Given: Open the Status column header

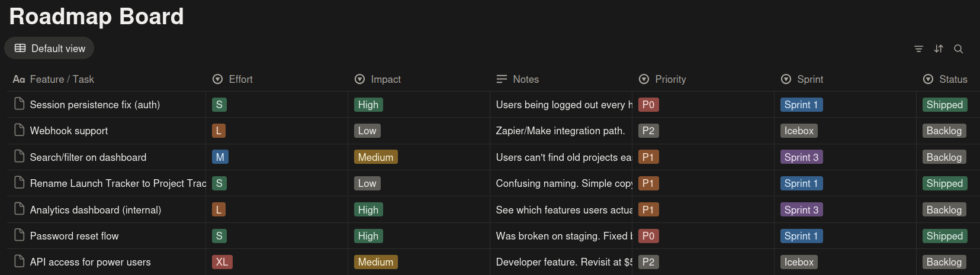Looking at the screenshot, I should [945, 79].
